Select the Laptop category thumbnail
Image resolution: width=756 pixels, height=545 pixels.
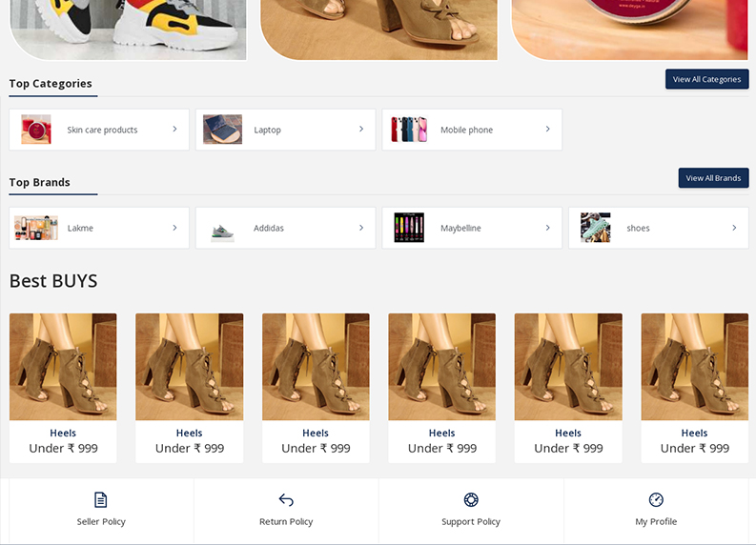[222, 130]
